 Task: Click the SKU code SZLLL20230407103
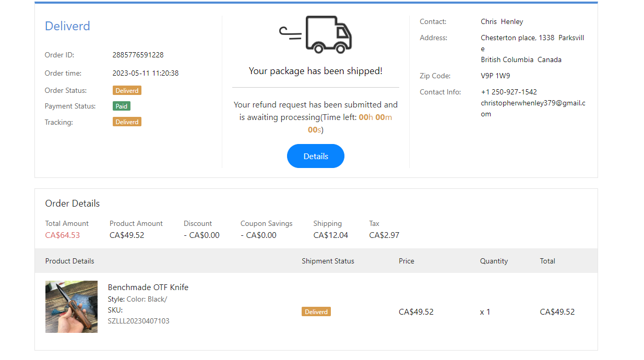point(138,321)
